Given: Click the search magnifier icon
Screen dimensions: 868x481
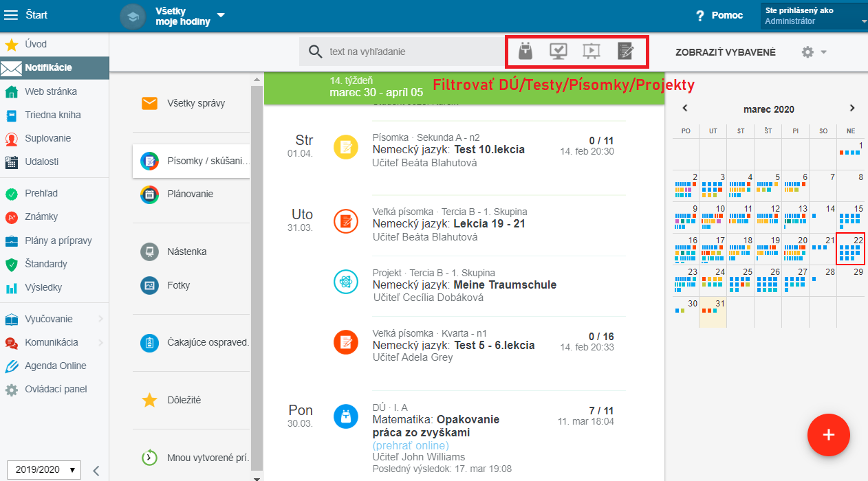Looking at the screenshot, I should (x=316, y=52).
